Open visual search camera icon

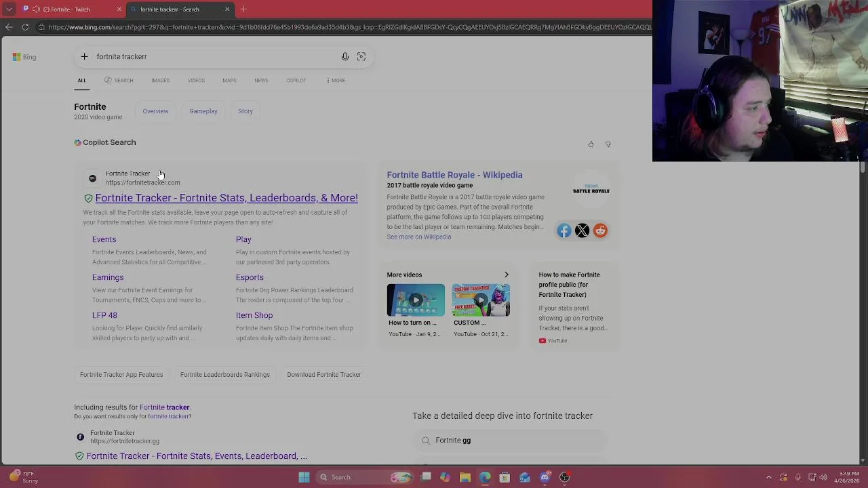pyautogui.click(x=361, y=57)
